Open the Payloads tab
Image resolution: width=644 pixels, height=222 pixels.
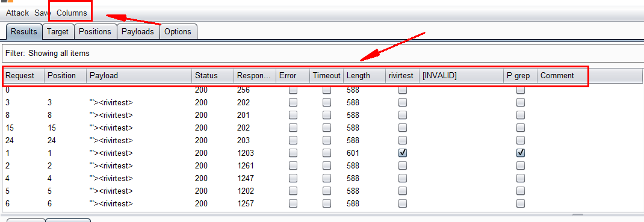point(138,32)
